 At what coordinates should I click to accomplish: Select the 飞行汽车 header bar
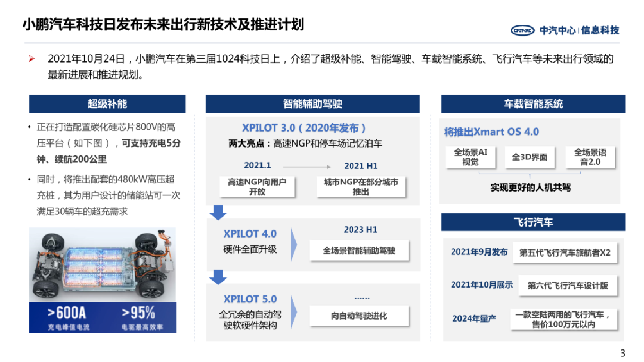pos(533,222)
